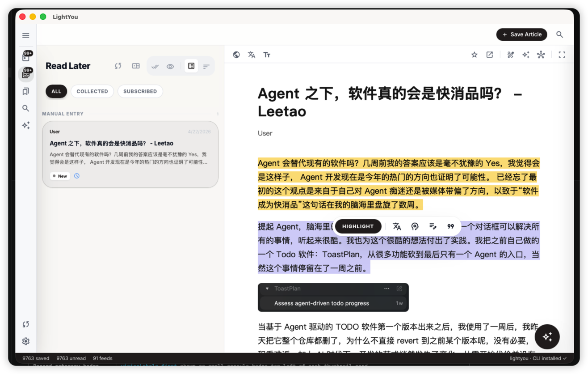Open the Read Later stack icon in sidebar
Image resolution: width=588 pixels, height=374 pixels.
pyautogui.click(x=26, y=74)
